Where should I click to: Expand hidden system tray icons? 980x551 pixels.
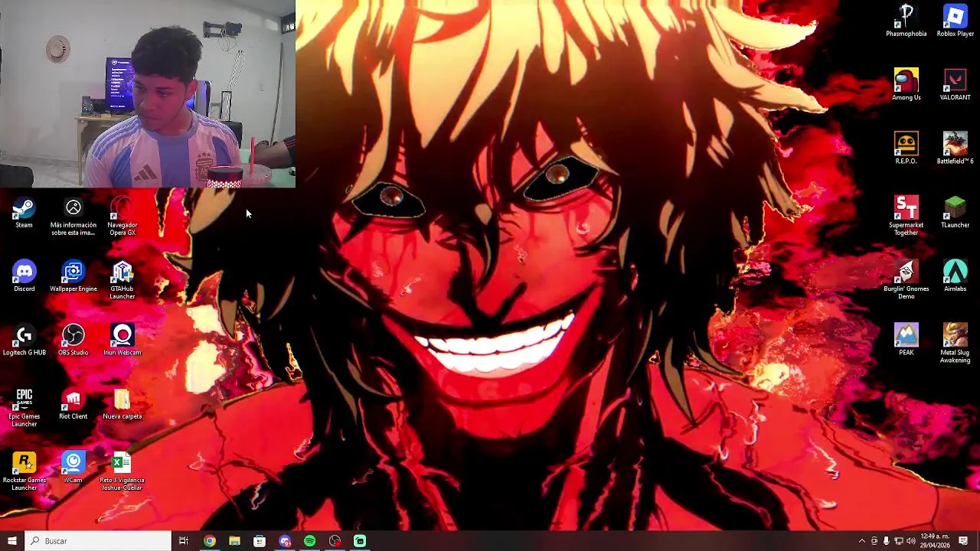pos(861,541)
